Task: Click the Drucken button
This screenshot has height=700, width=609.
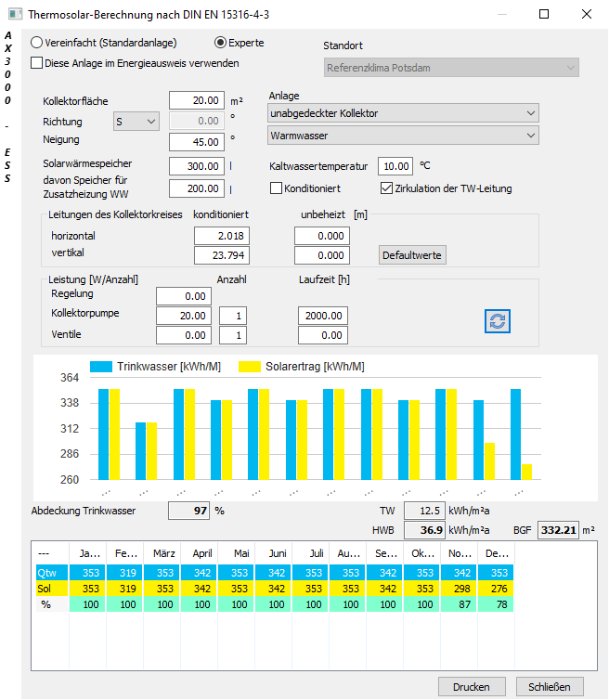Action: (472, 687)
